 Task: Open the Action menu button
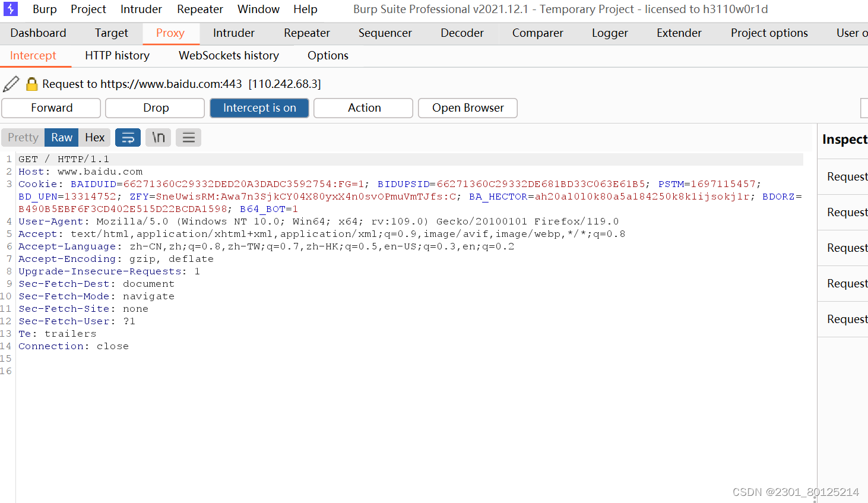[x=364, y=108]
